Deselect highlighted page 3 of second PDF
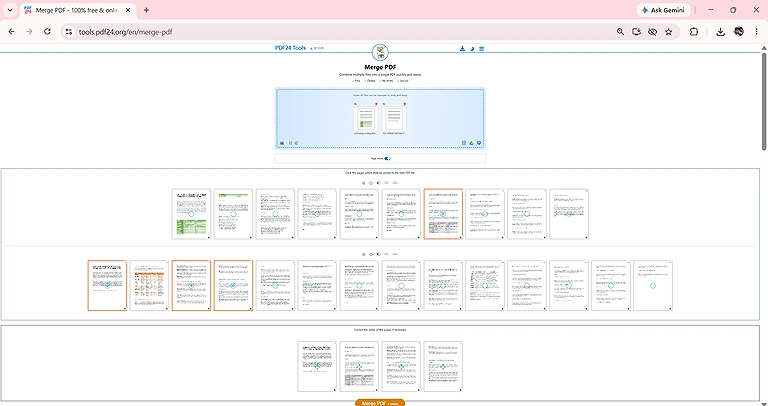The width and height of the screenshot is (768, 406). 192,286
